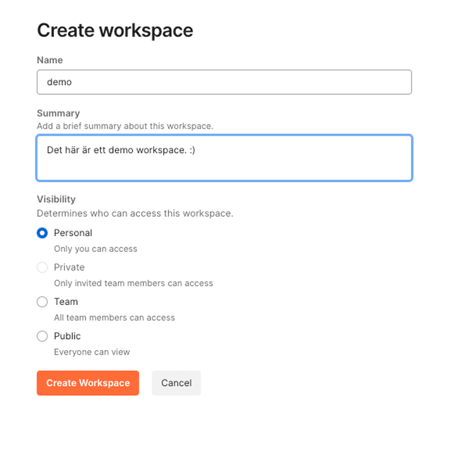Image resolution: width=476 pixels, height=455 pixels.
Task: Click the Visibility section heading
Action: [x=56, y=199]
